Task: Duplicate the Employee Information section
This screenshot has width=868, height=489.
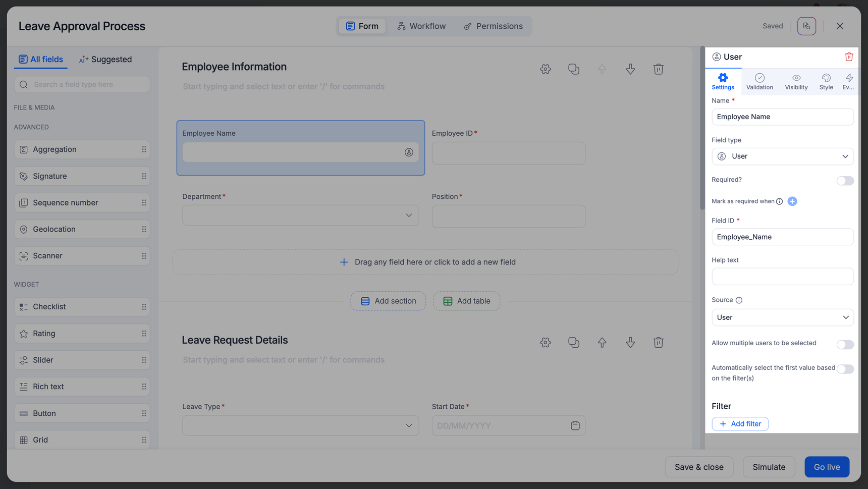Action: [x=573, y=69]
